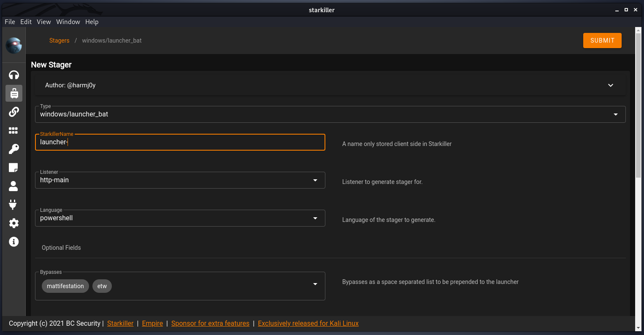Image resolution: width=644 pixels, height=335 pixels.
Task: Open the Edit menu
Action: 26,22
